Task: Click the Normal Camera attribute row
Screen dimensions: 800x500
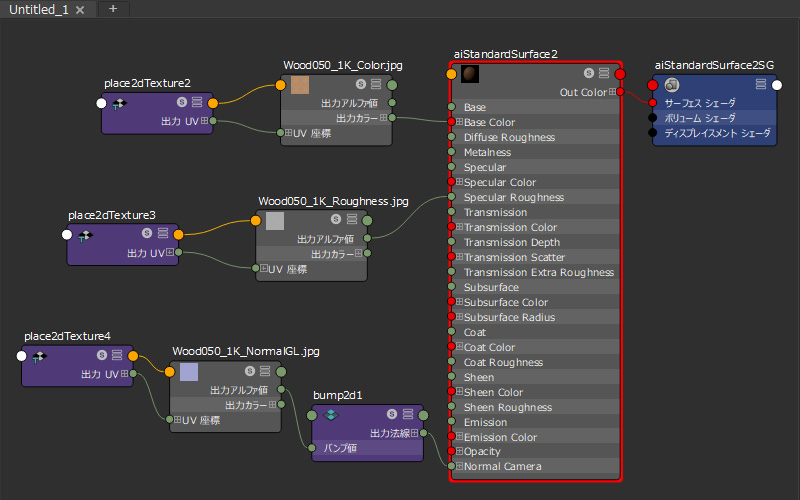Action: (502, 467)
